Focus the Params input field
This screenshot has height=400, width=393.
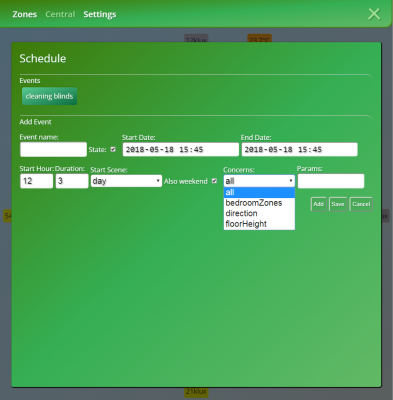click(331, 181)
